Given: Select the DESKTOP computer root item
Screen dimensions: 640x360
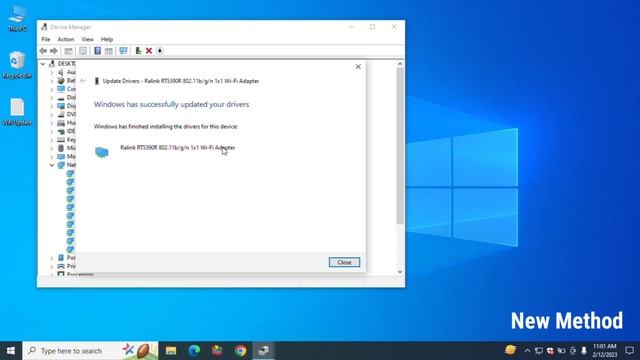Looking at the screenshot, I should [66, 64].
